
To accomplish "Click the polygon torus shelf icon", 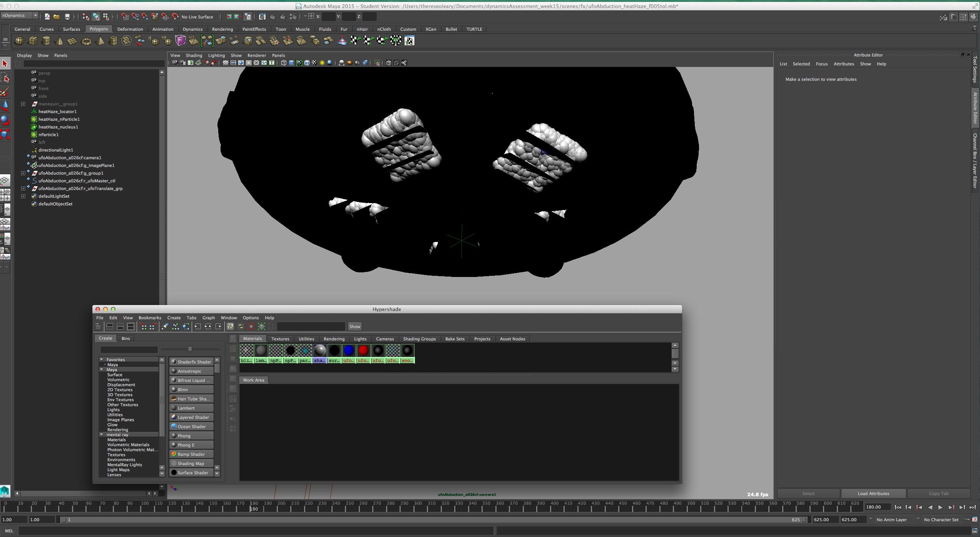I will [x=86, y=41].
